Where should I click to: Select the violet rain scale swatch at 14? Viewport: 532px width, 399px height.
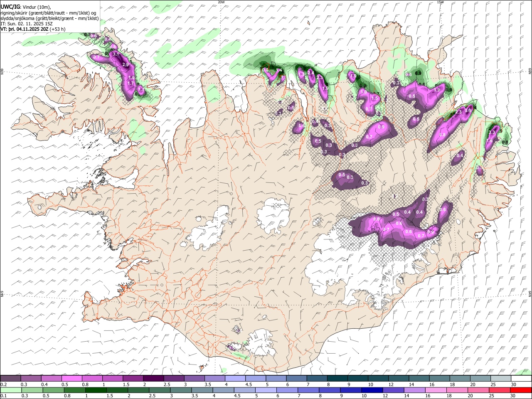pos(414,390)
